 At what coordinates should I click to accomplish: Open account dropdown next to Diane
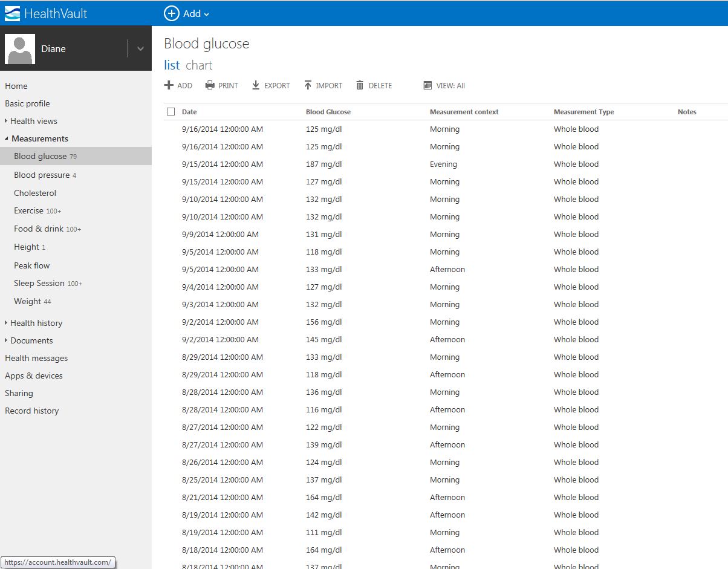click(x=140, y=49)
